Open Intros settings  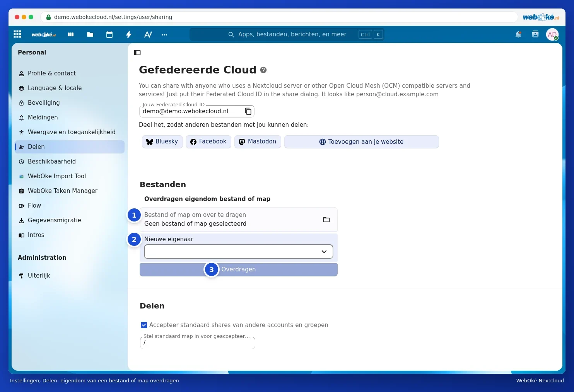(70, 235)
